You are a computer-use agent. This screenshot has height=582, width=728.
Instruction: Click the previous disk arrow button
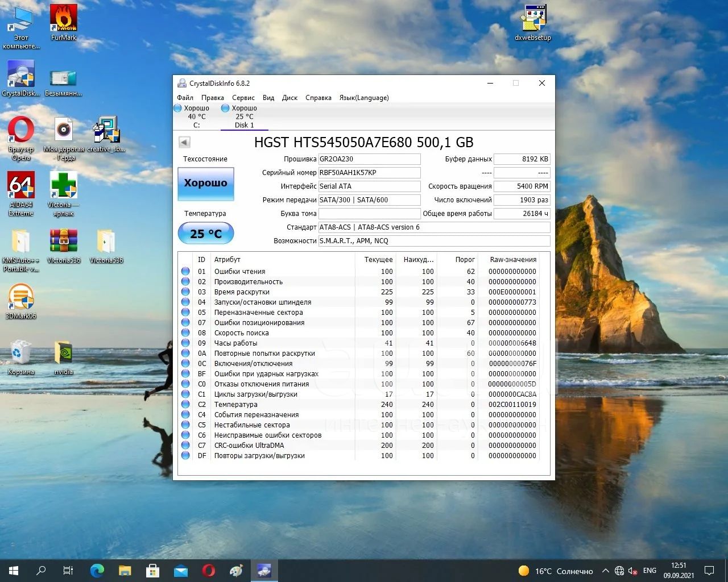184,142
